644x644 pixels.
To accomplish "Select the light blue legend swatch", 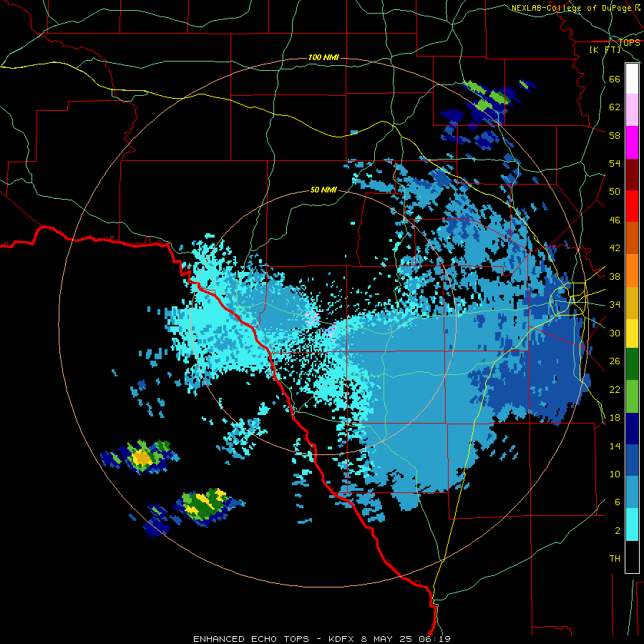I will 632,492.
